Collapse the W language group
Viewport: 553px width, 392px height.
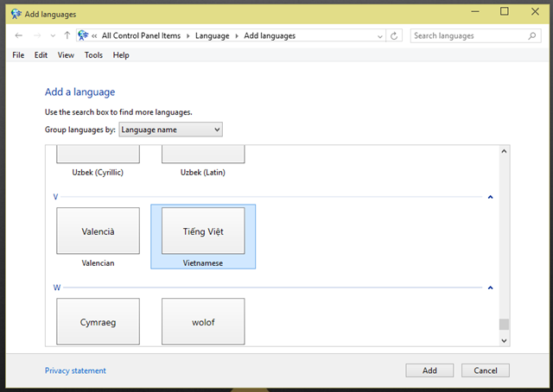pos(490,288)
